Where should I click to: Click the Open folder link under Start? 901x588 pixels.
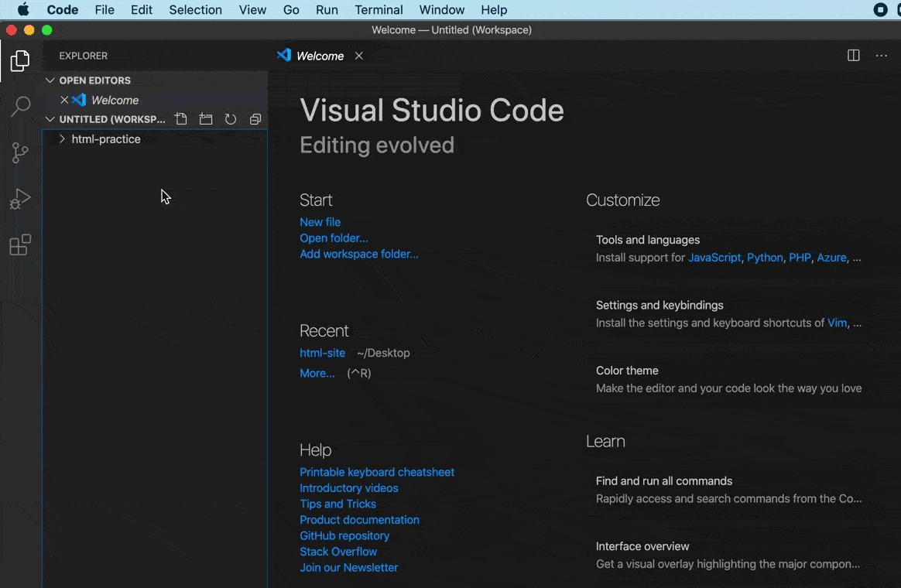(x=334, y=238)
